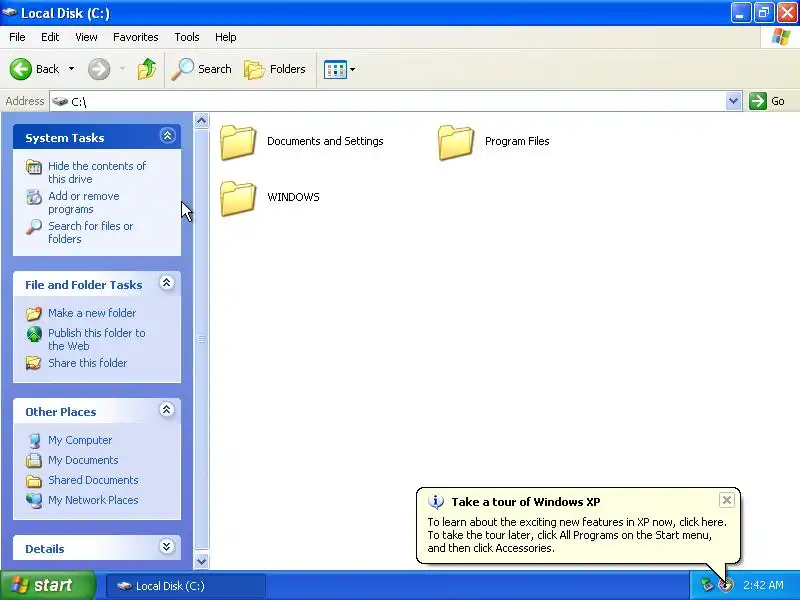
Task: Open the File menu
Action: (17, 37)
